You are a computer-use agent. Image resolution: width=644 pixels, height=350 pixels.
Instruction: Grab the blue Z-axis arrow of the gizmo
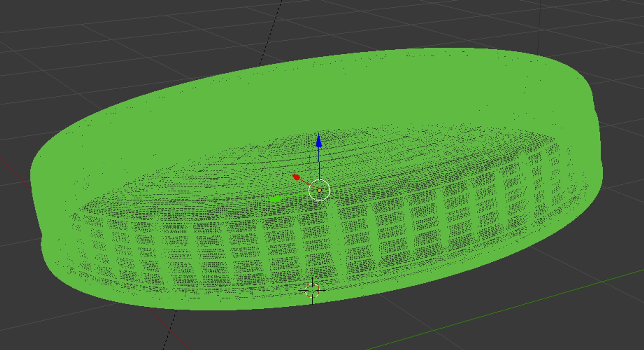tap(319, 141)
